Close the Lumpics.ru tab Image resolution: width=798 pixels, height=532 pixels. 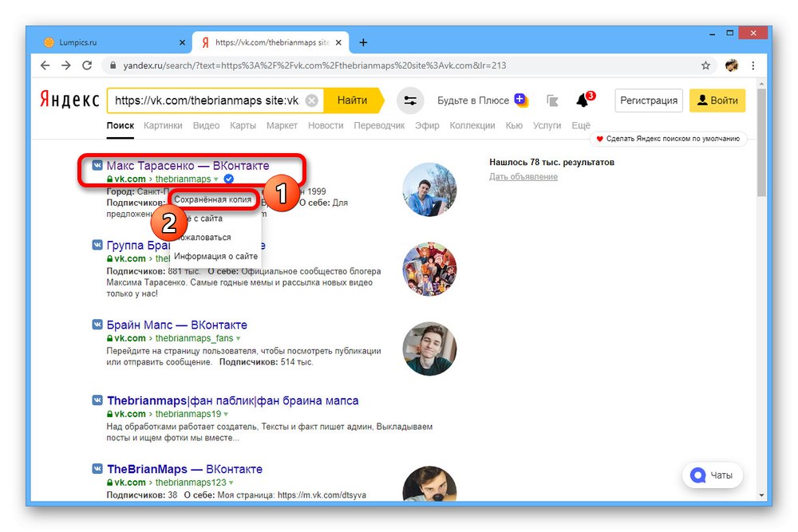182,43
